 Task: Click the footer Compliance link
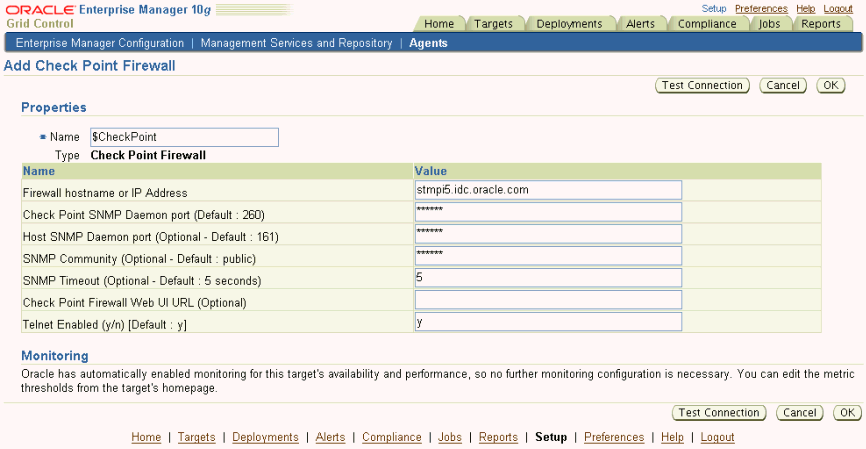pos(392,437)
